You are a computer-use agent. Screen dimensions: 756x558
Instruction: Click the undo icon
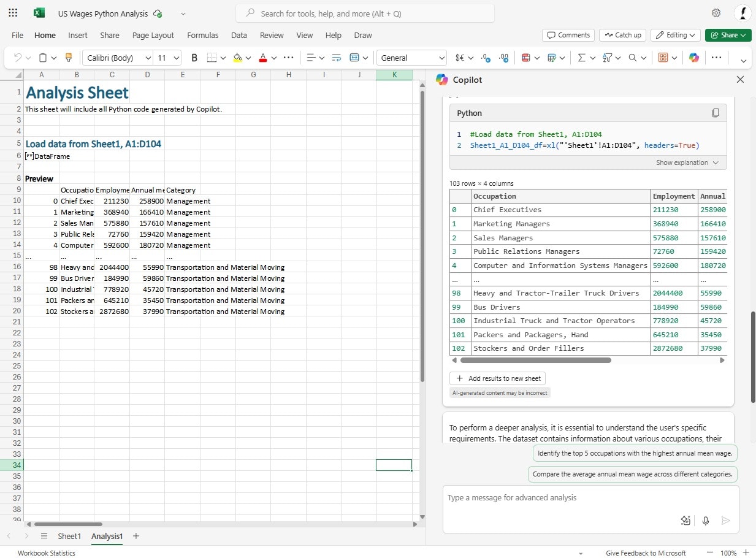pos(17,58)
